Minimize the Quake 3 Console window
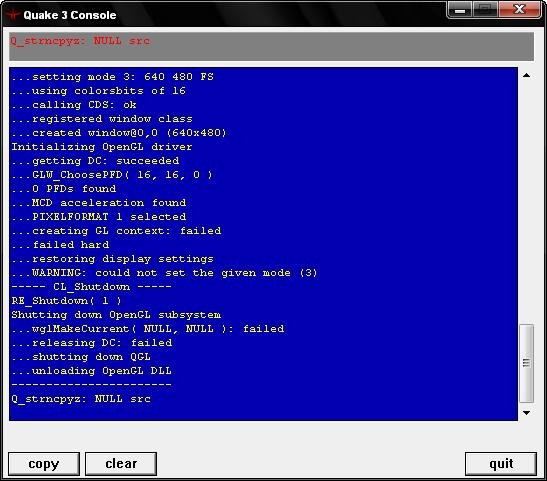Image resolution: width=547 pixels, height=481 pixels. point(459,10)
